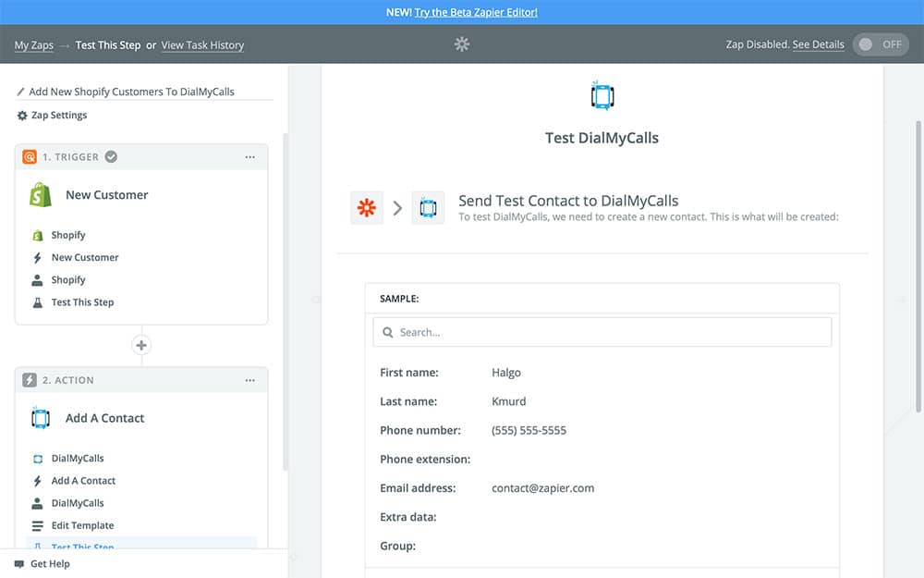The width and height of the screenshot is (924, 578).
Task: Open the Action step options ellipsis menu
Action: [x=249, y=380]
